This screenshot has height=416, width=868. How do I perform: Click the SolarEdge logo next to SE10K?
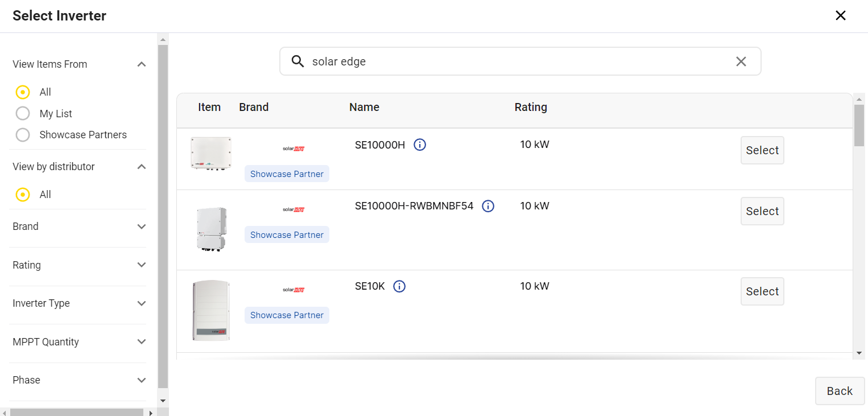tap(293, 289)
